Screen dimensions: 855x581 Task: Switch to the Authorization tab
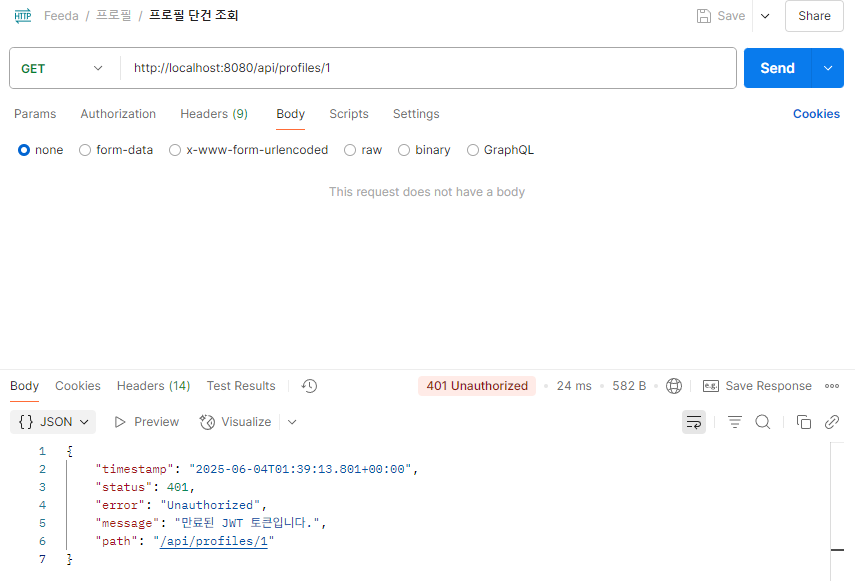tap(118, 114)
